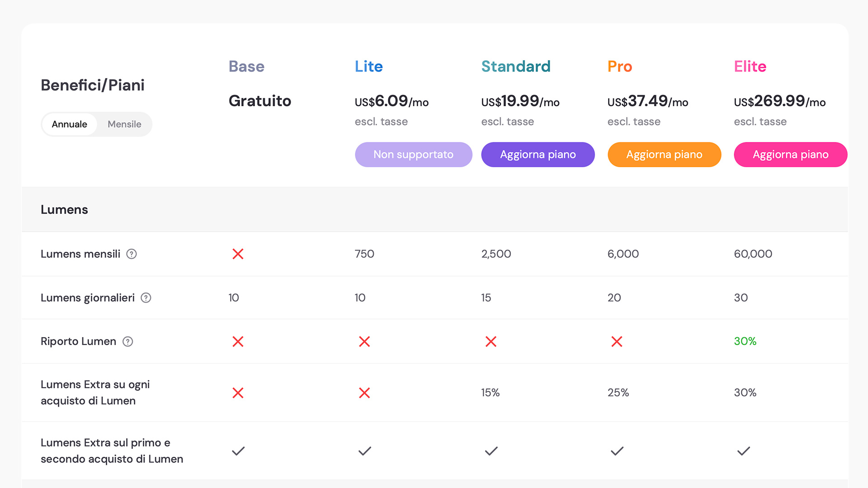This screenshot has width=868, height=488.
Task: Open the Riporto Lumen help icon
Action: pyautogui.click(x=128, y=342)
